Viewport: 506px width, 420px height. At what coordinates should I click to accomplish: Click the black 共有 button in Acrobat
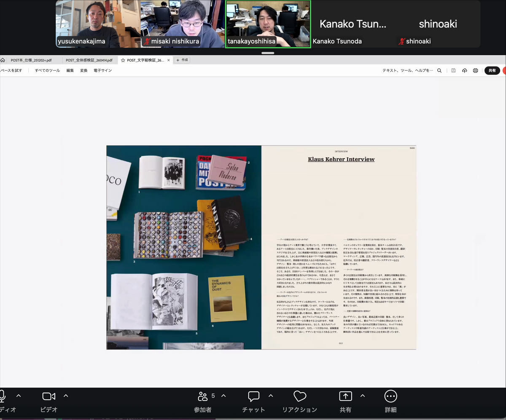pos(492,71)
